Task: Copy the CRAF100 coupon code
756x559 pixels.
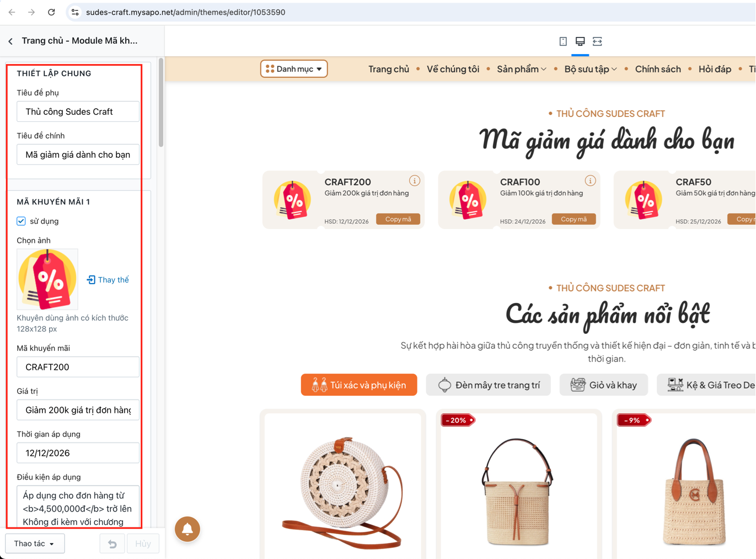Action: pos(573,219)
